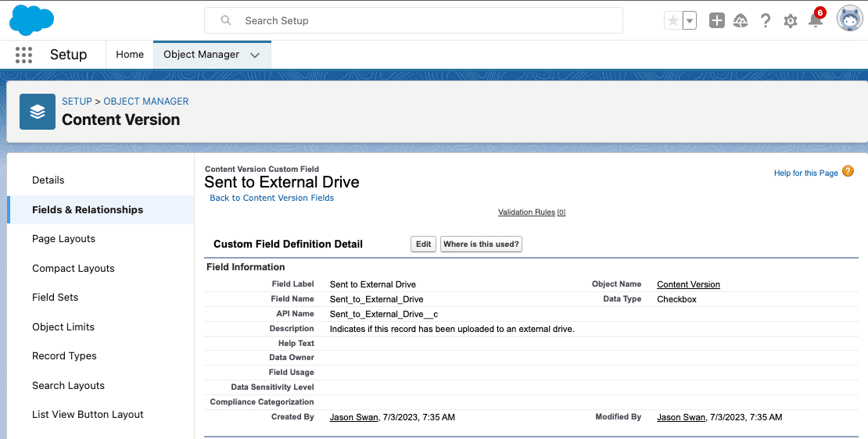Select Record Types in sidebar
Viewport: 868px width, 439px height.
point(64,356)
